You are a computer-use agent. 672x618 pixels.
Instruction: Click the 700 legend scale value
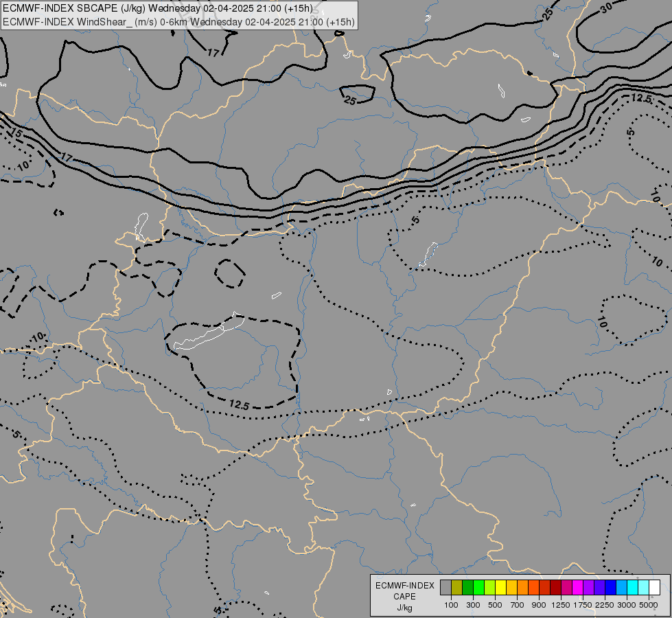[518, 605]
